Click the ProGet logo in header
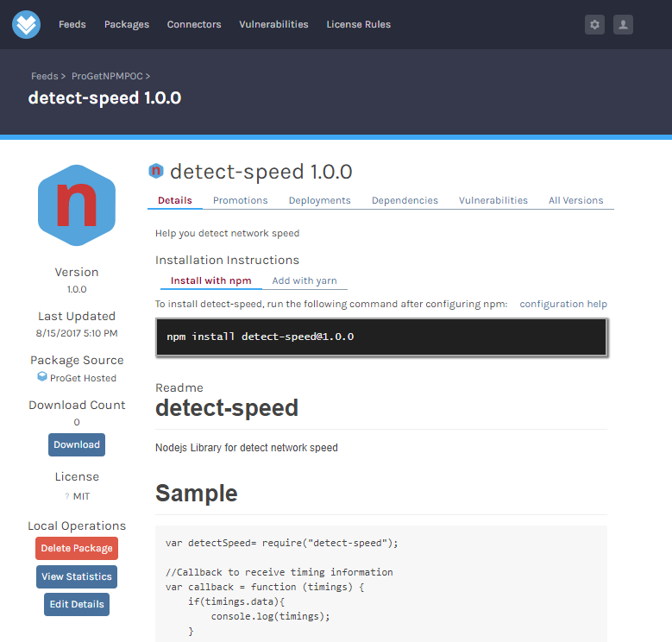The width and height of the screenshot is (672, 642). tap(27, 24)
